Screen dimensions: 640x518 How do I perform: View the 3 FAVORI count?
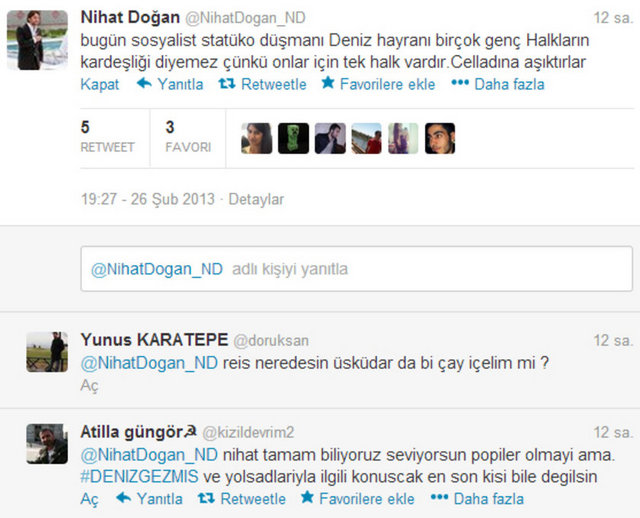188,137
